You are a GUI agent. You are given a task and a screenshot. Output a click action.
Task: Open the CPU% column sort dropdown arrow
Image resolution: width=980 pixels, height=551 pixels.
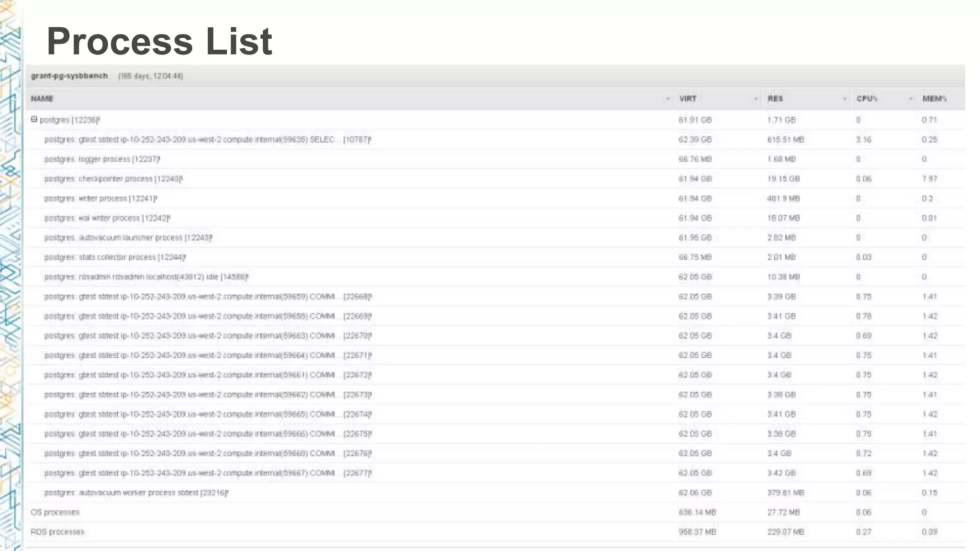911,99
